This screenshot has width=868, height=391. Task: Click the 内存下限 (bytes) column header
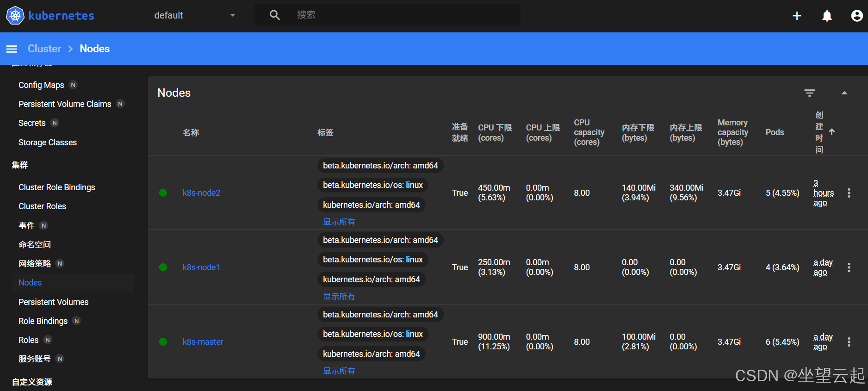(x=638, y=132)
